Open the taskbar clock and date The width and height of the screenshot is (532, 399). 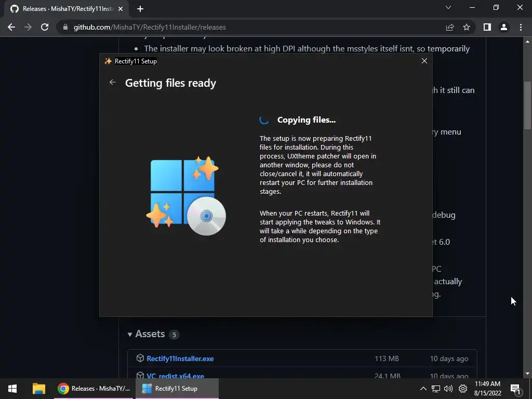487,389
